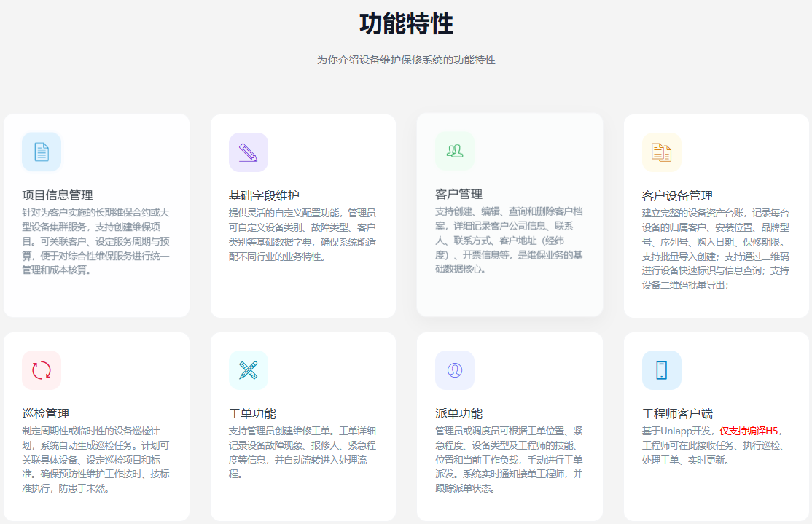Click the teal ruler-pencil icon for 工单功能
This screenshot has width=812, height=524.
point(249,370)
